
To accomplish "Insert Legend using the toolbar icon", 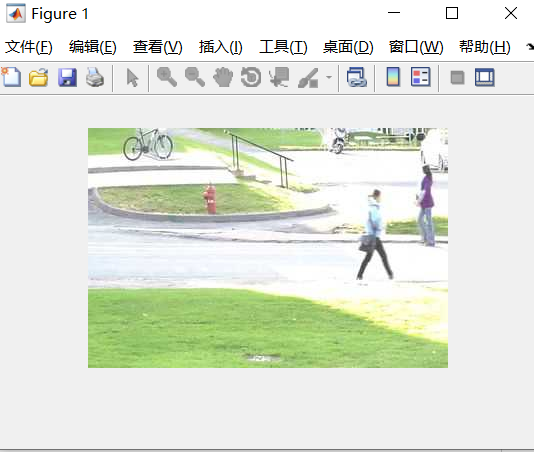I will [x=421, y=77].
